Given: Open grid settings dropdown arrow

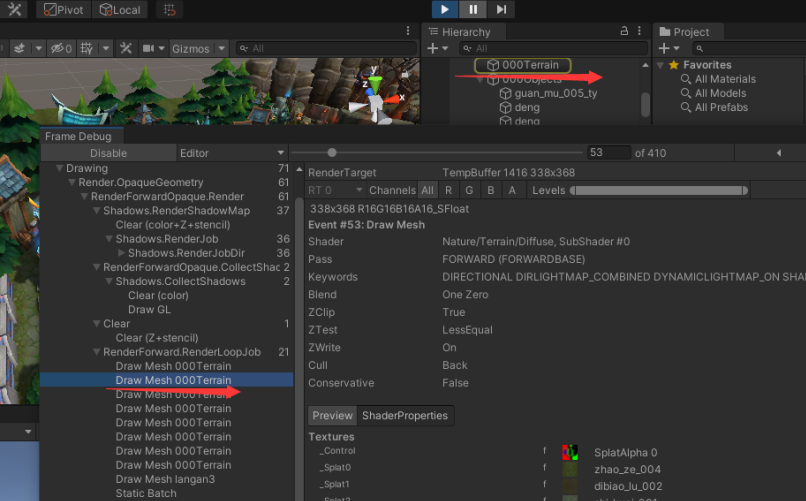Looking at the screenshot, I should [106, 49].
